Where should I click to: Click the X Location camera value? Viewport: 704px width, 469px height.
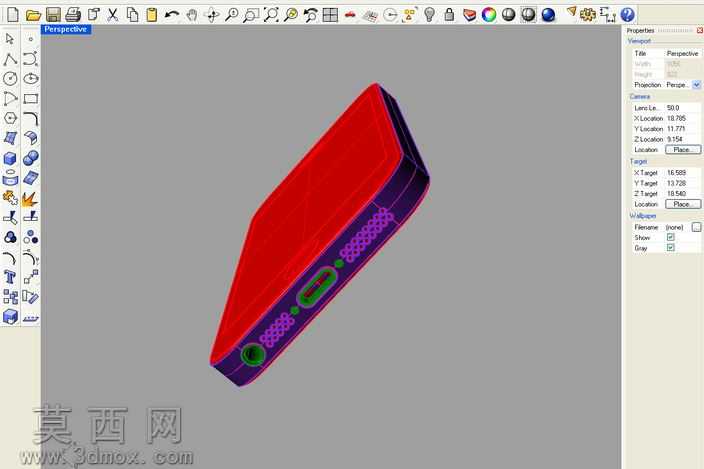(x=682, y=118)
